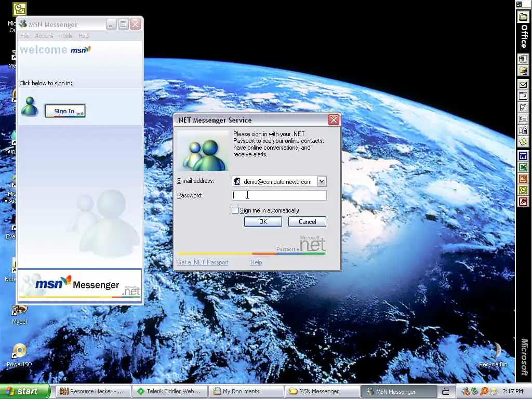
Task: Open File menu in MSN Messenger window
Action: coord(24,36)
